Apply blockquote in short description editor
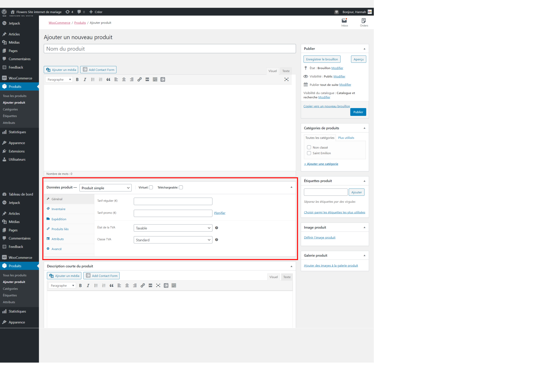The image size is (537, 392). click(111, 285)
